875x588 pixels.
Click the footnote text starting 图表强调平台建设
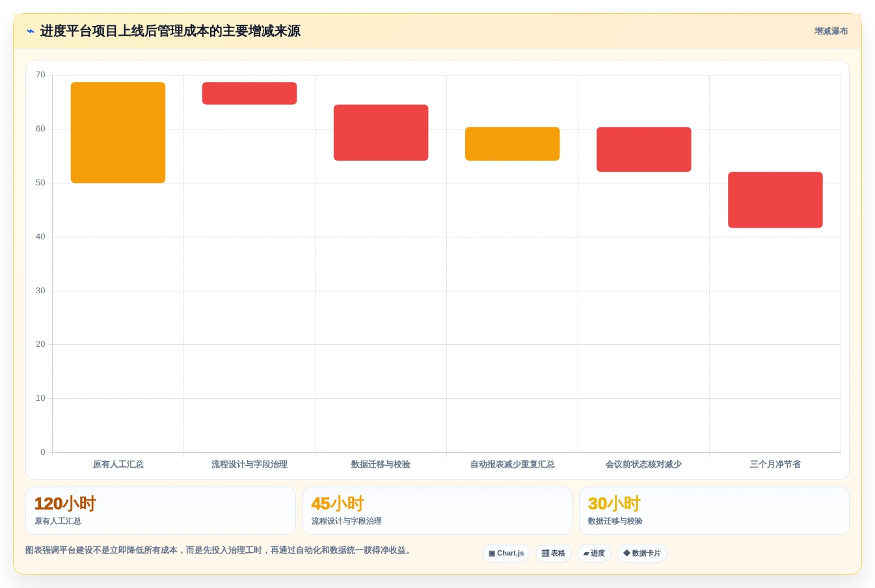220,550
